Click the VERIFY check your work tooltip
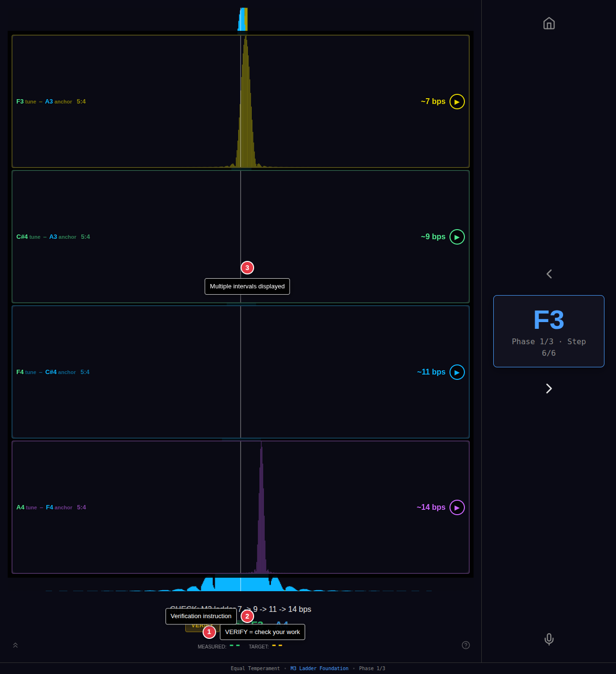 tap(262, 632)
